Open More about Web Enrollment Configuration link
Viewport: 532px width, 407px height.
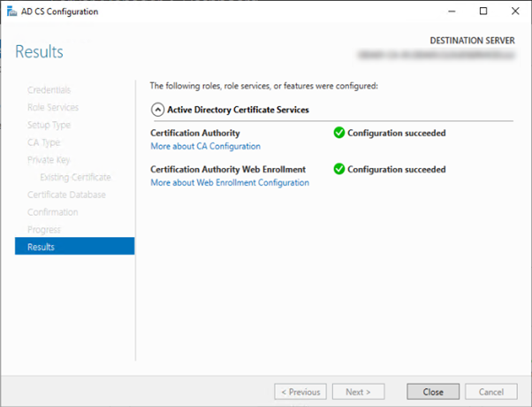click(x=230, y=182)
